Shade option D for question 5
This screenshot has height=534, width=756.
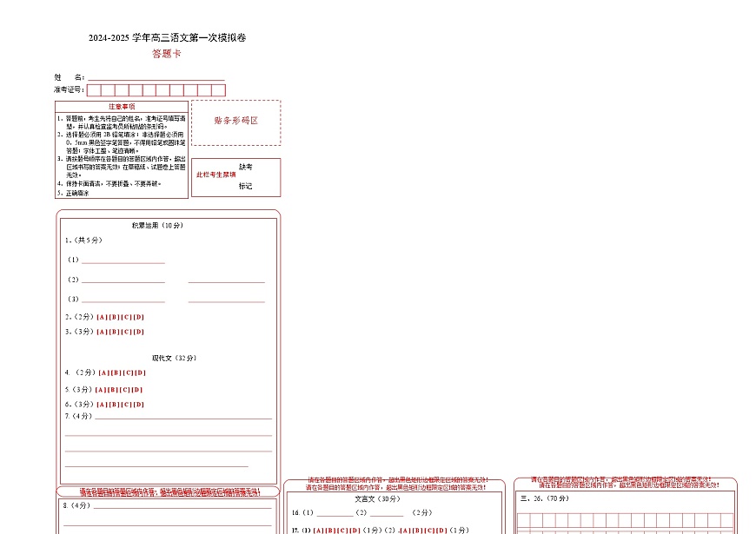136,390
